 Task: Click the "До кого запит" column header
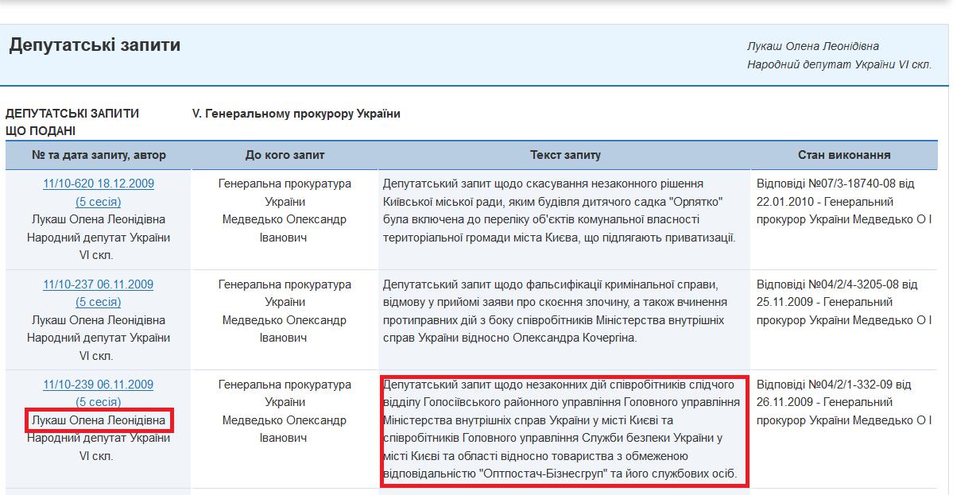pyautogui.click(x=285, y=155)
